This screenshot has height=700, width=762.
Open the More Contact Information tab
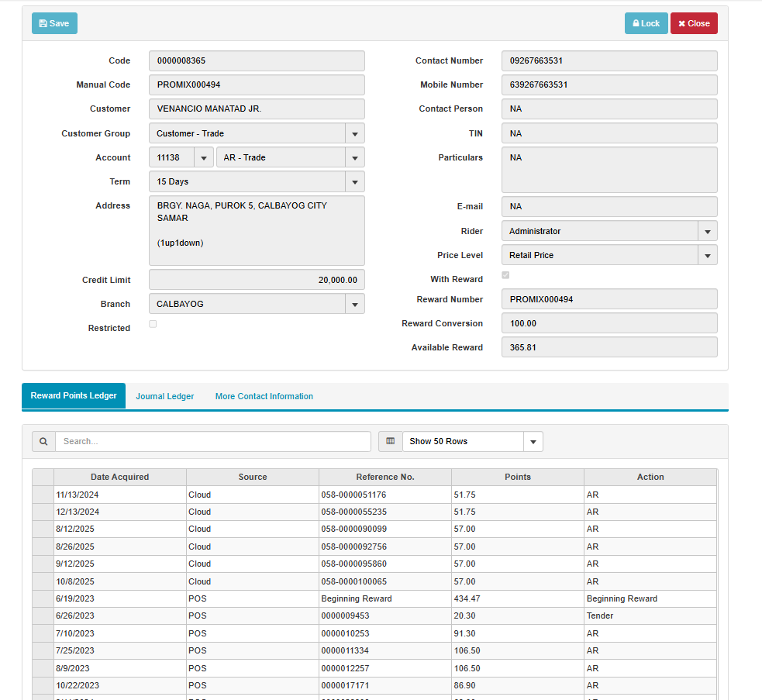coord(264,396)
